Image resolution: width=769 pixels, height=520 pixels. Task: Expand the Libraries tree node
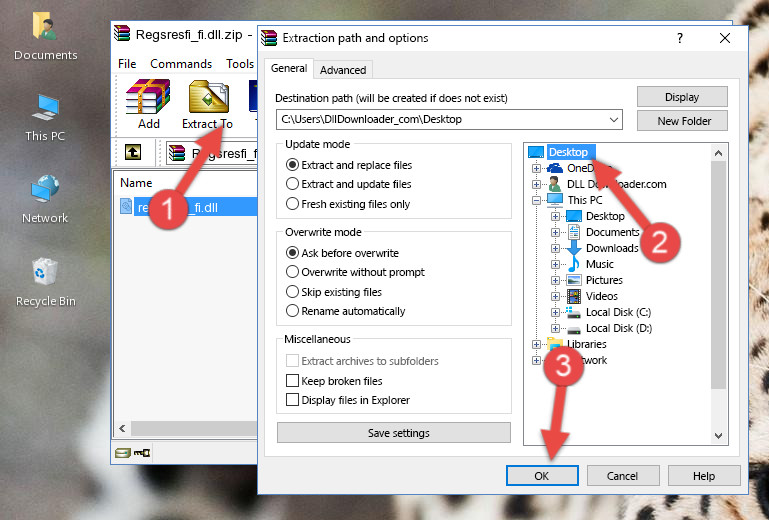537,344
